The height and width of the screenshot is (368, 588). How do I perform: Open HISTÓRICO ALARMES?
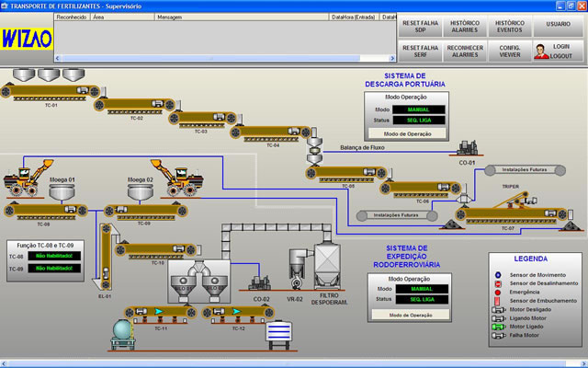pos(465,27)
